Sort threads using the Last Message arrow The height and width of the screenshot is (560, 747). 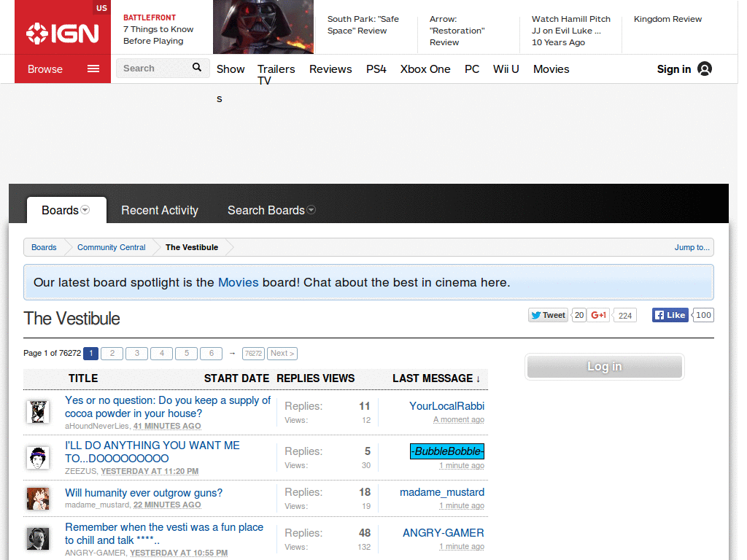coord(479,378)
